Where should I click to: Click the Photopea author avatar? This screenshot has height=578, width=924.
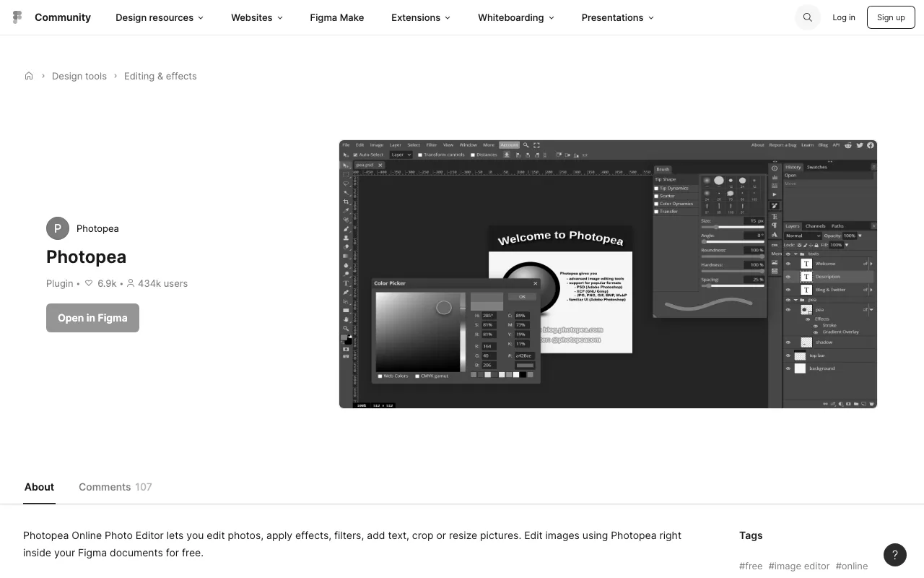coord(58,228)
